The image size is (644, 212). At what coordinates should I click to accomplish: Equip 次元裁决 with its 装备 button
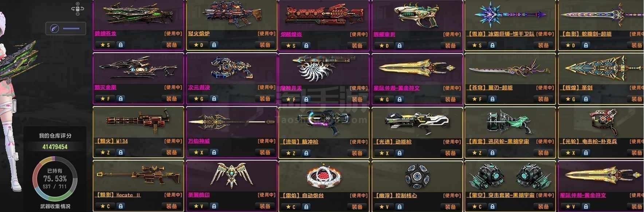pos(265,99)
